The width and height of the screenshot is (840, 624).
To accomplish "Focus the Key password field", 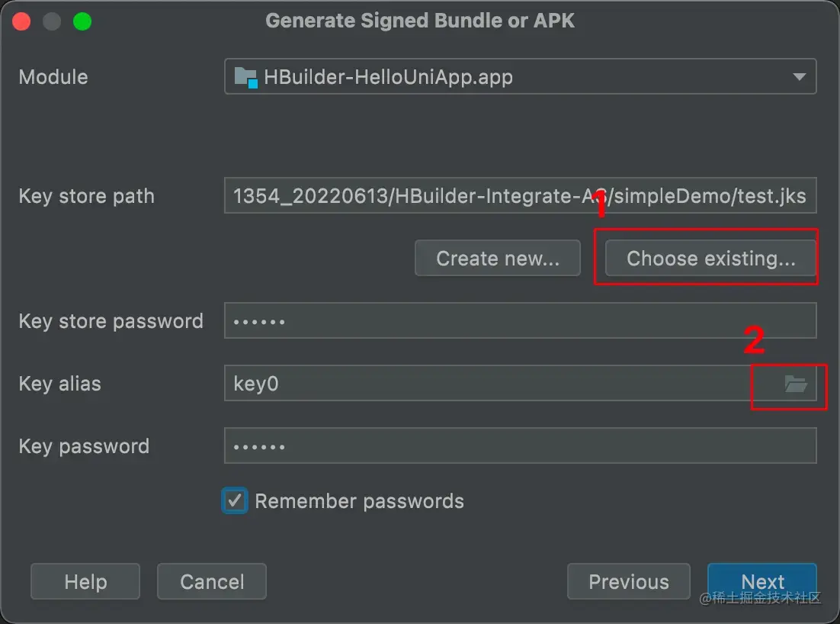I will (x=520, y=445).
